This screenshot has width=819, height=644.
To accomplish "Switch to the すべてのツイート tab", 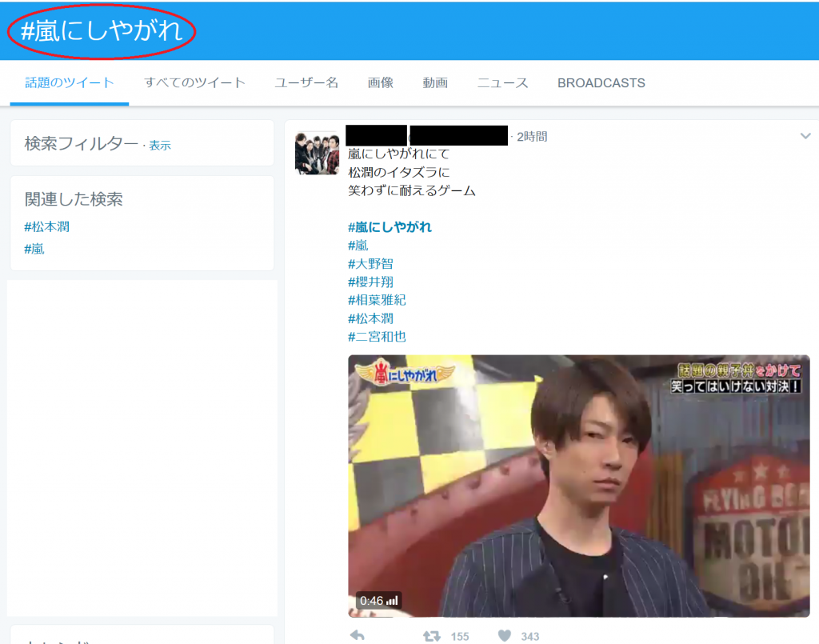I will (x=195, y=82).
